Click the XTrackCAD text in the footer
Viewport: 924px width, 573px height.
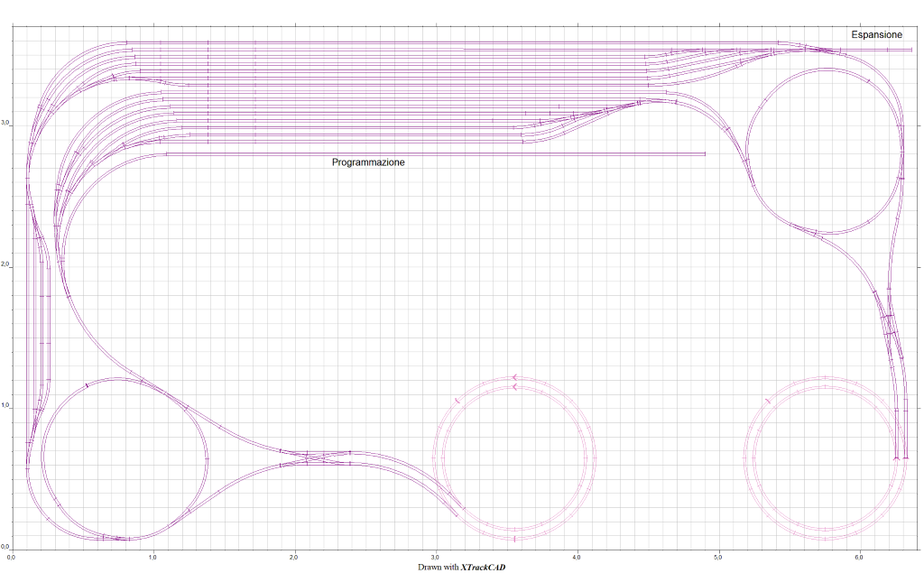click(483, 567)
